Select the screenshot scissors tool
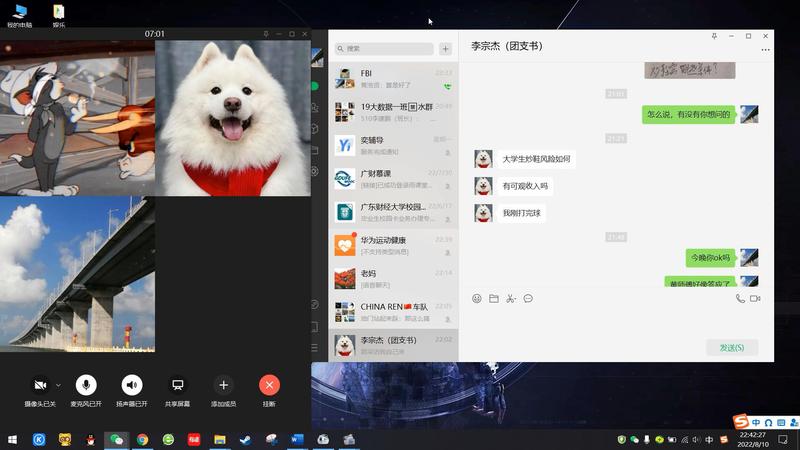Viewport: 800px width, 450px height. point(511,298)
